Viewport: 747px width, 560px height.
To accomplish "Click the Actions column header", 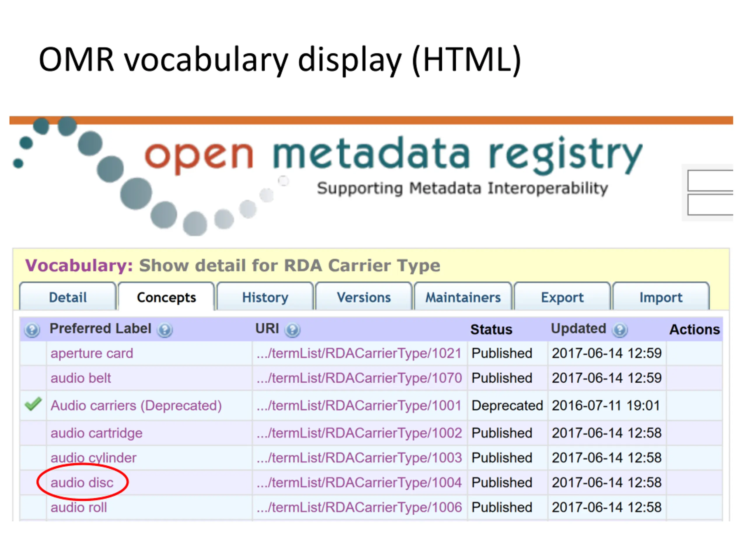I will (695, 330).
